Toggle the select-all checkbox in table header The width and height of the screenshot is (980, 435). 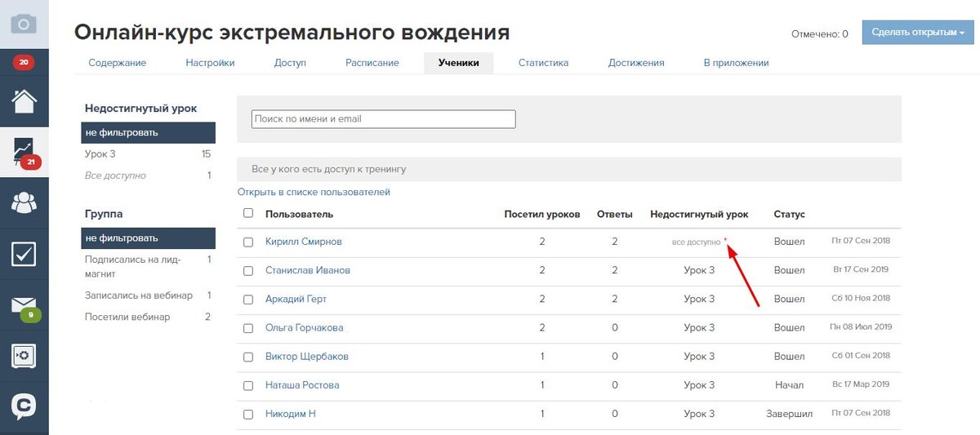pyautogui.click(x=248, y=213)
